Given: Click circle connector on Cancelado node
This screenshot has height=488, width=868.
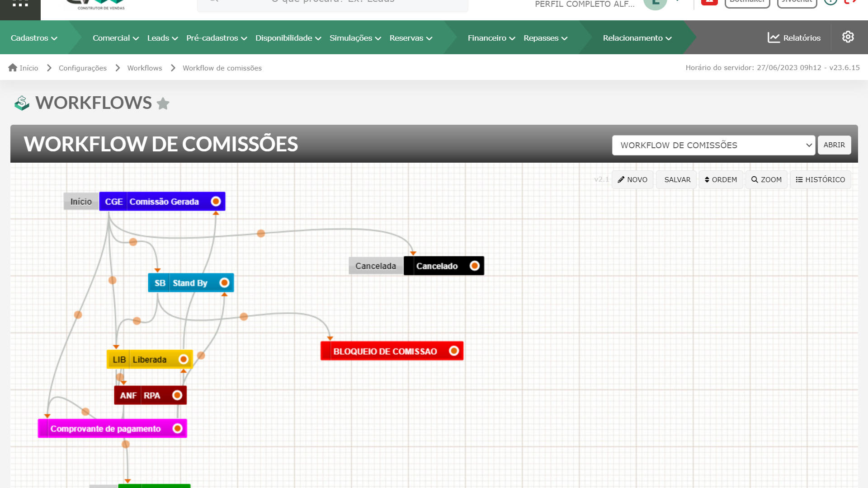Looking at the screenshot, I should tap(474, 266).
